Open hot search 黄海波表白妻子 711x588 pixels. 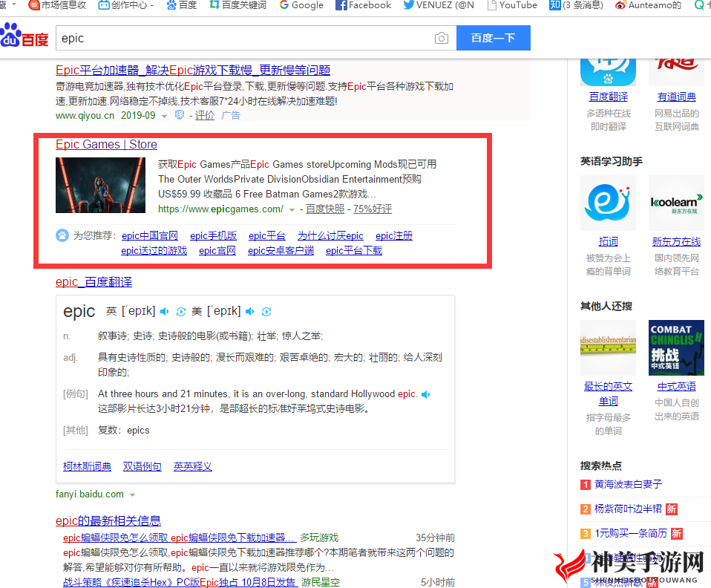click(628, 485)
